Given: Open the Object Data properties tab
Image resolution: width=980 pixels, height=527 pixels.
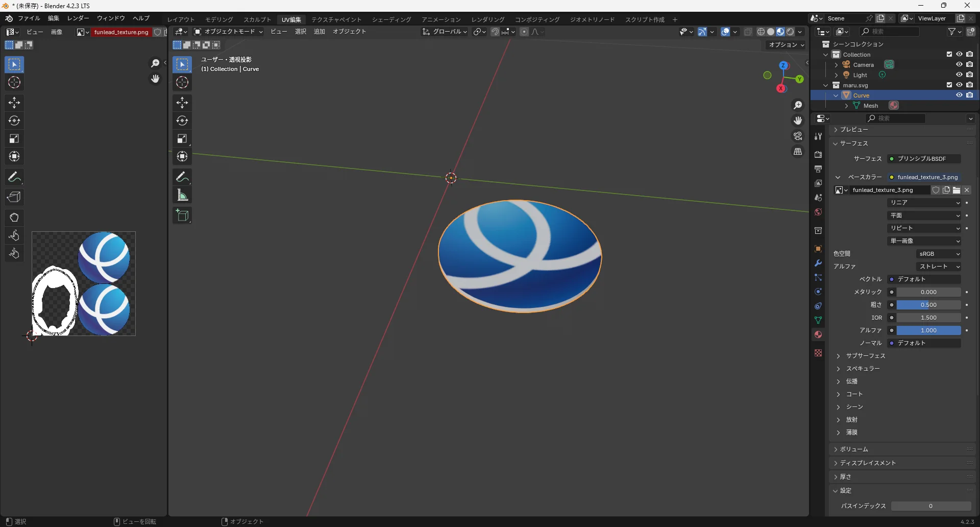Looking at the screenshot, I should (818, 320).
